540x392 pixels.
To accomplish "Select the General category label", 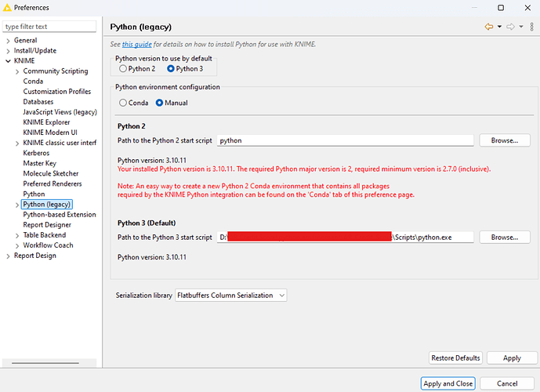I will tap(26, 40).
